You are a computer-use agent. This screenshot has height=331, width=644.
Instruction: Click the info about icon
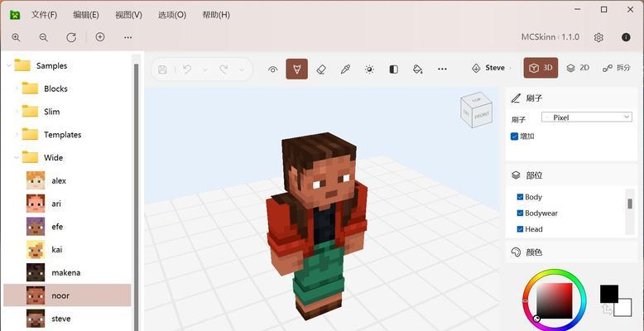pyautogui.click(x=626, y=37)
